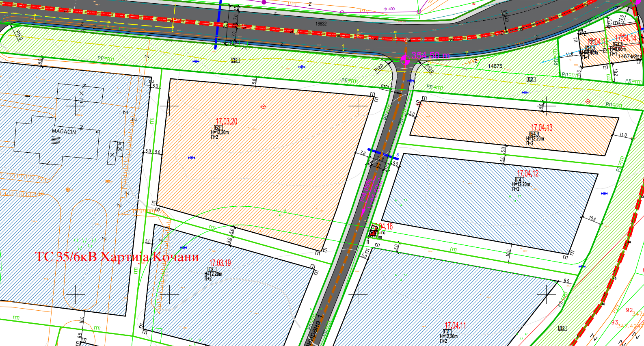This screenshot has width=644, height=346.
Task: Click parcel number 17.03.19
Action: 220,263
